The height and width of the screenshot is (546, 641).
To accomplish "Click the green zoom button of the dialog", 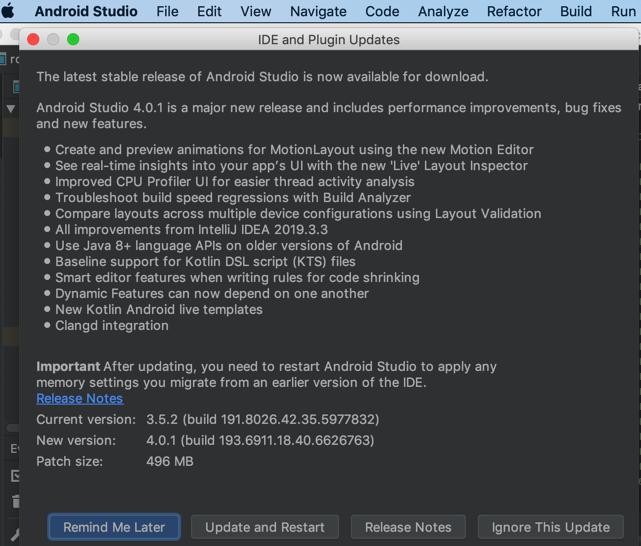I will click(x=73, y=40).
